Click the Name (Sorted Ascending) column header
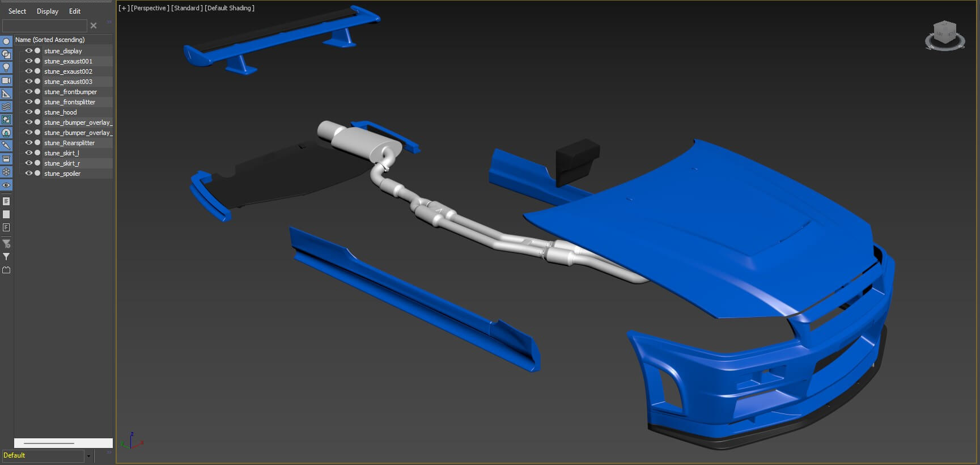The image size is (980, 465). [x=50, y=40]
